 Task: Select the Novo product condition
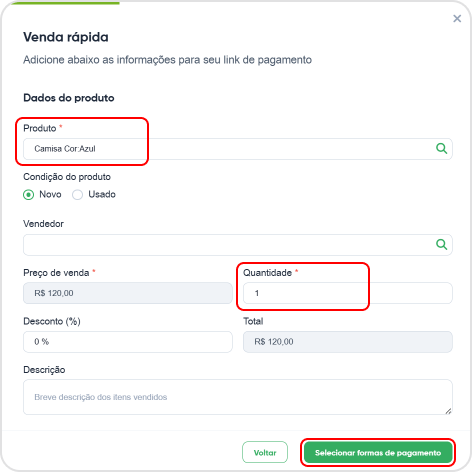point(29,195)
